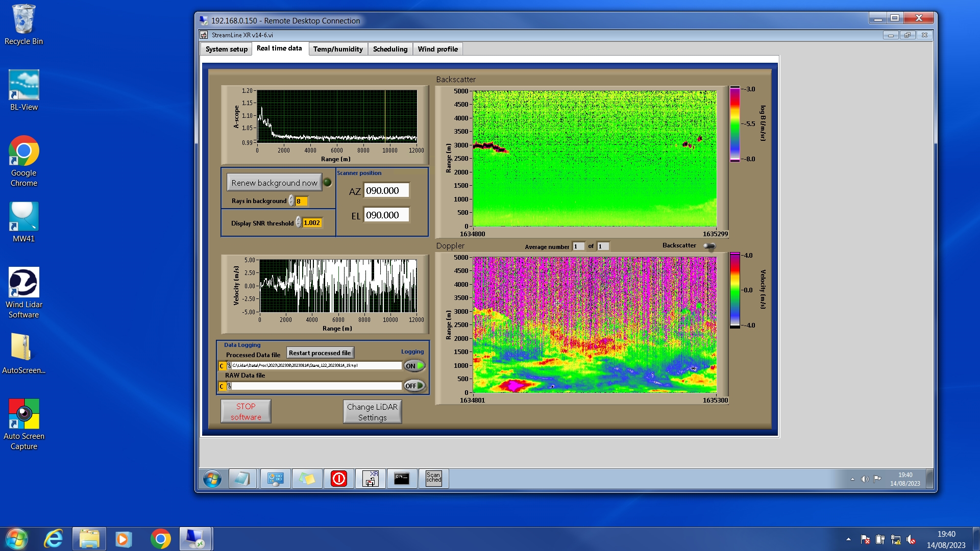Viewport: 980px width, 551px height.
Task: Open the notepad icon in remote taskbar
Action: click(242, 479)
